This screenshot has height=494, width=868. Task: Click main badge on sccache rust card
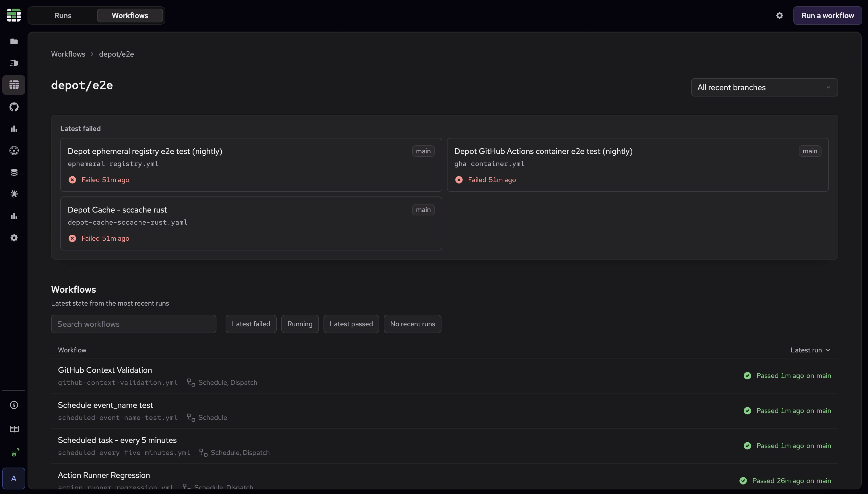coord(423,210)
